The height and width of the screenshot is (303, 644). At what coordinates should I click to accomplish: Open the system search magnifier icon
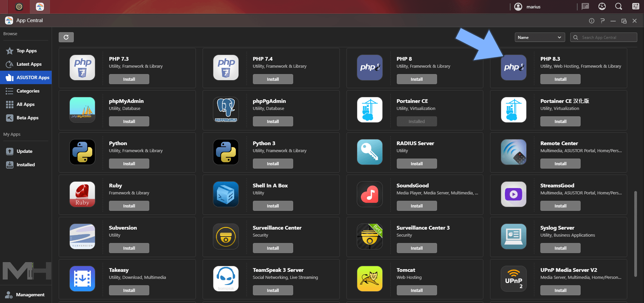[619, 6]
